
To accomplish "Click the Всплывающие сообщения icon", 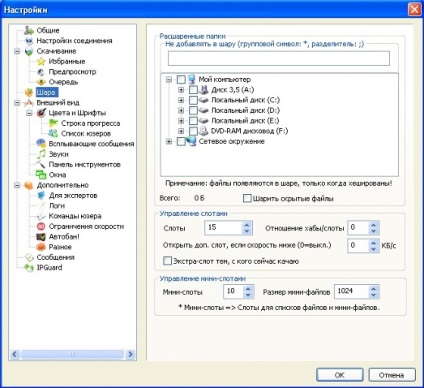I will tap(41, 144).
